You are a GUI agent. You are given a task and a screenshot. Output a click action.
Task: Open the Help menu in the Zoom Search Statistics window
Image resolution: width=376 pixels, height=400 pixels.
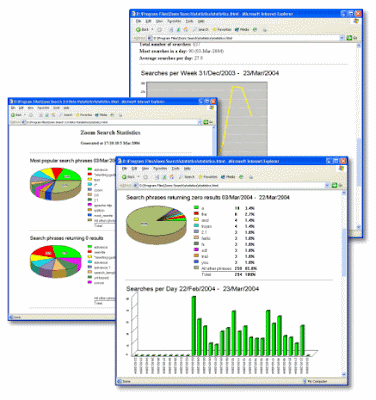(66, 108)
